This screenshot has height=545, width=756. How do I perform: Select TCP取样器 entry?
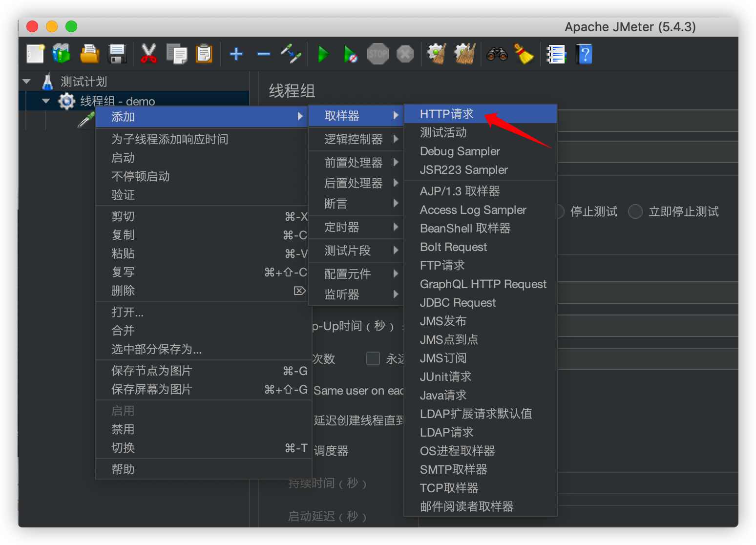coord(481,488)
